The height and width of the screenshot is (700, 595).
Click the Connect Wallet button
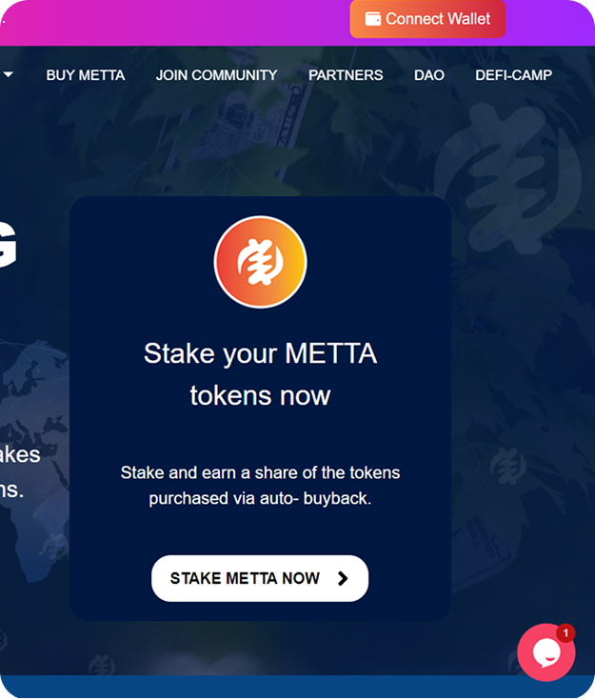point(427,19)
